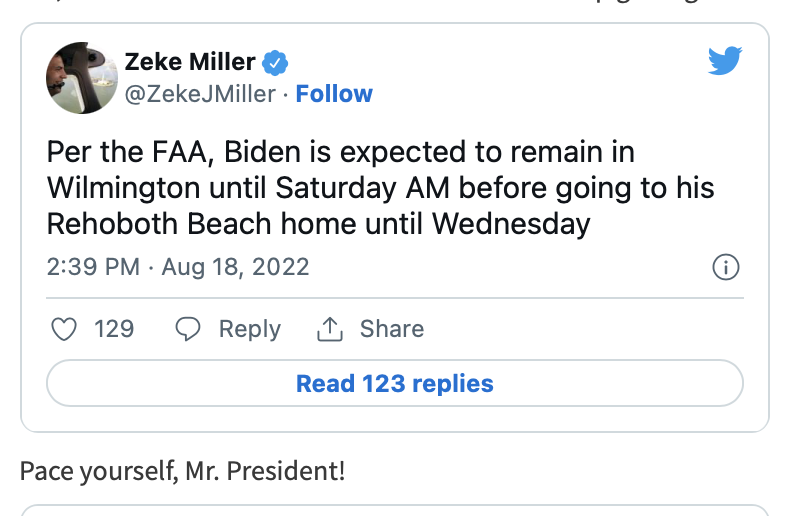Click the Share text label
The width and height of the screenshot is (808, 516).
tap(391, 329)
